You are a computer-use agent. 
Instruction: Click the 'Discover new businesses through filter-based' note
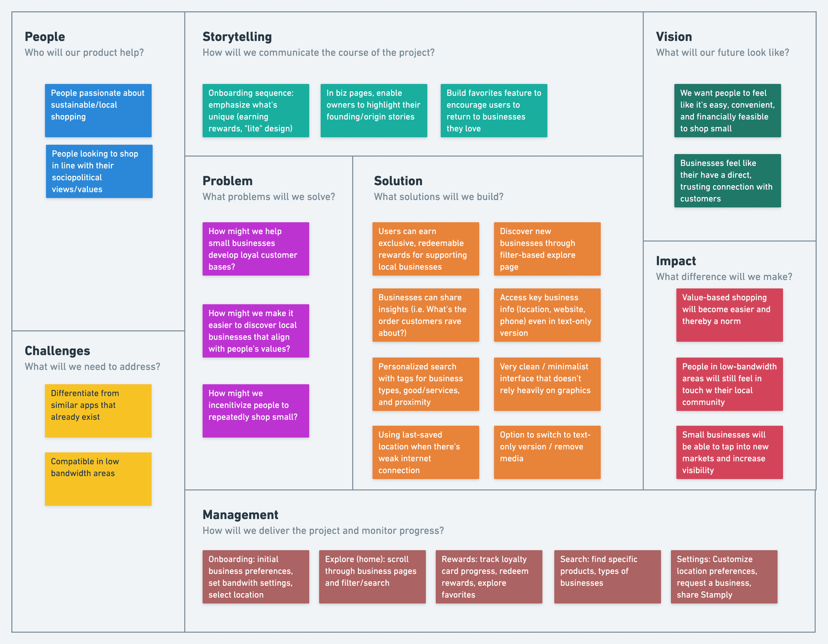[x=548, y=249]
